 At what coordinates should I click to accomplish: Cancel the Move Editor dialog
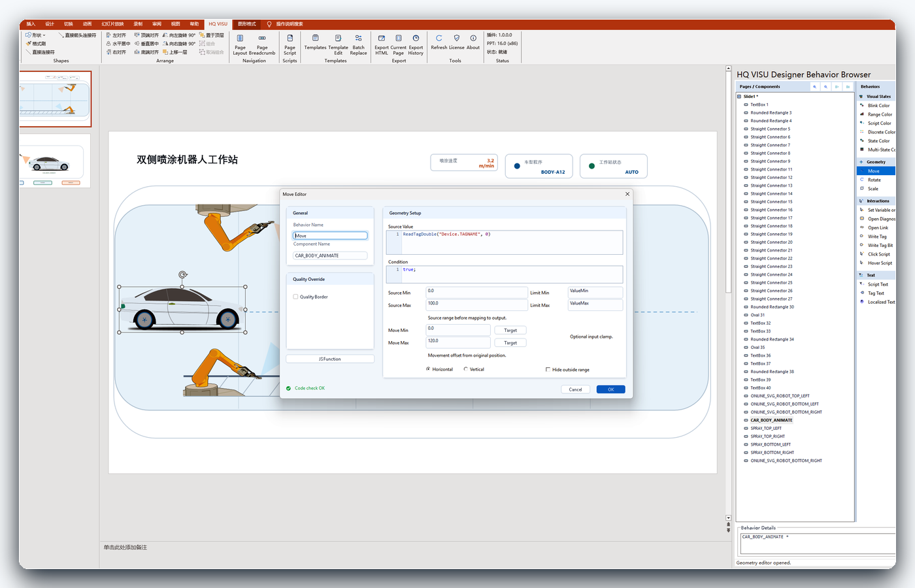point(575,389)
